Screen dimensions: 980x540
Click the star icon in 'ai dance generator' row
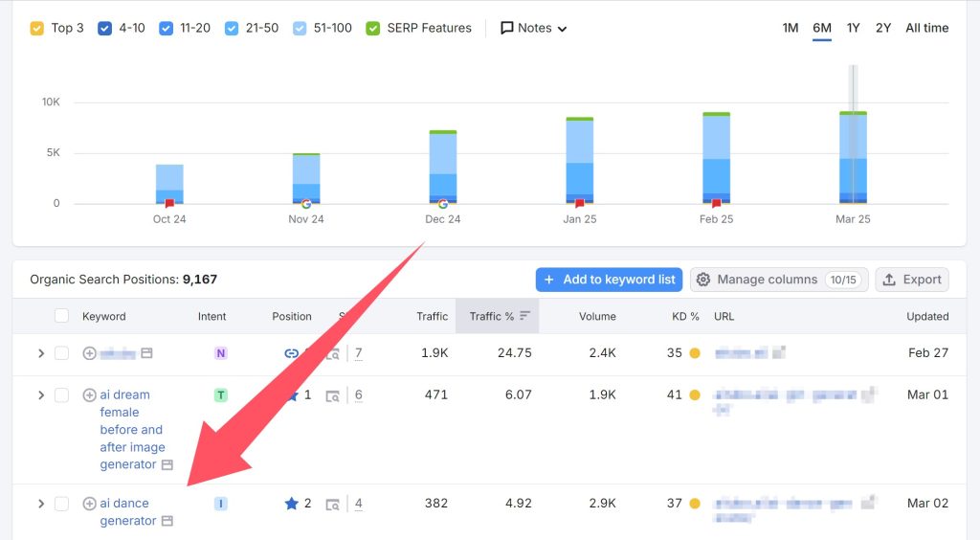point(292,504)
